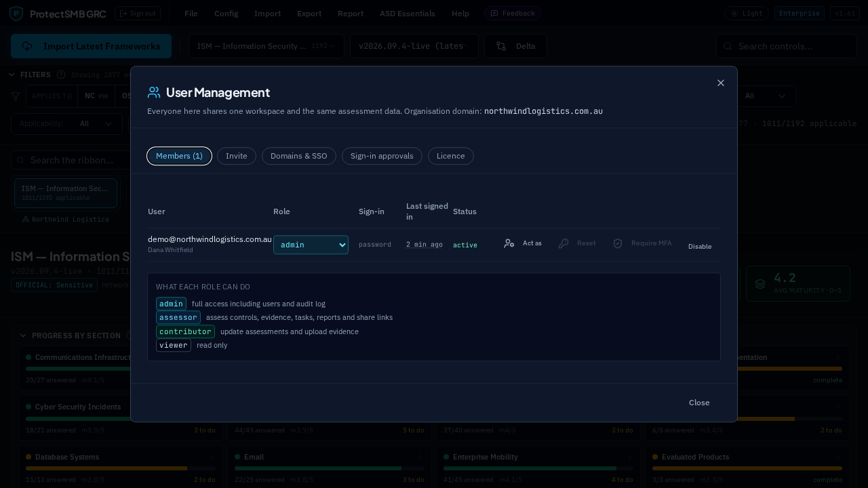Viewport: 868px width, 488px height.
Task: Dismiss User Management with the X icon
Action: tap(721, 83)
